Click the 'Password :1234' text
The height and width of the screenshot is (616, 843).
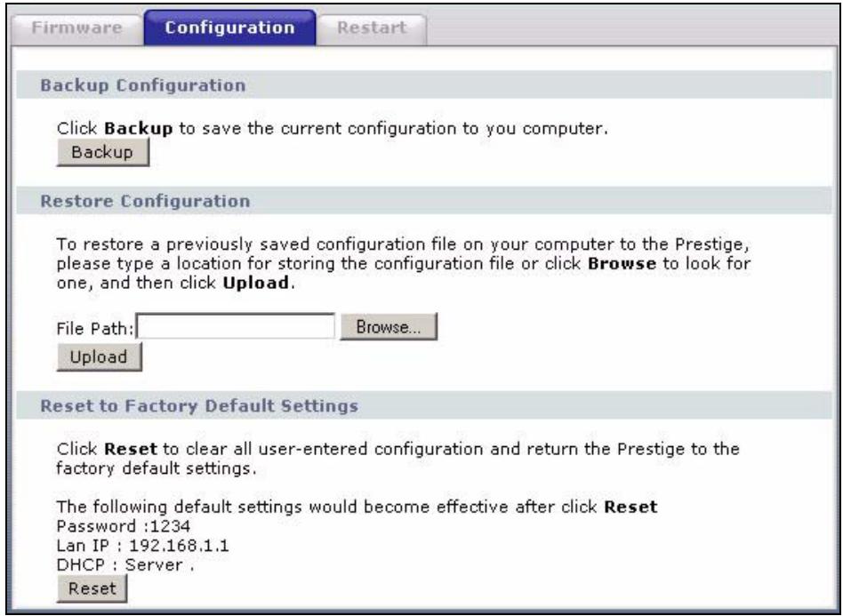point(123,525)
